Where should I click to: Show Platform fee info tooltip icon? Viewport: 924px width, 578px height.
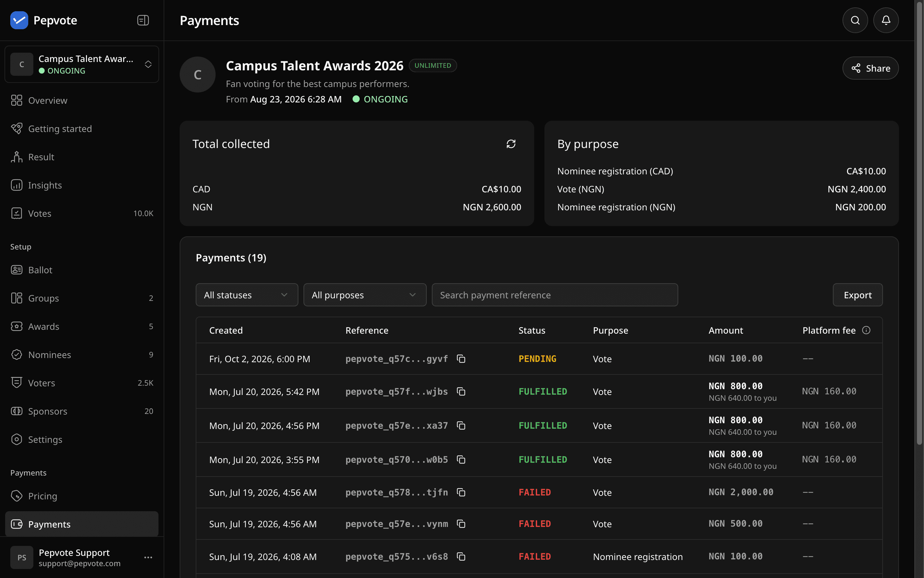tap(866, 330)
